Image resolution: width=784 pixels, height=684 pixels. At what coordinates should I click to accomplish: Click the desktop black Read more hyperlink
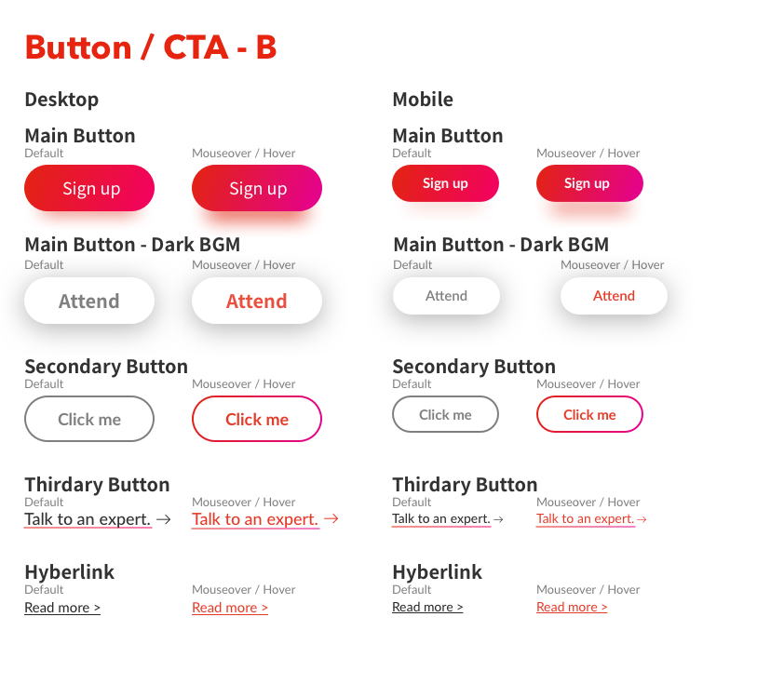click(x=62, y=608)
